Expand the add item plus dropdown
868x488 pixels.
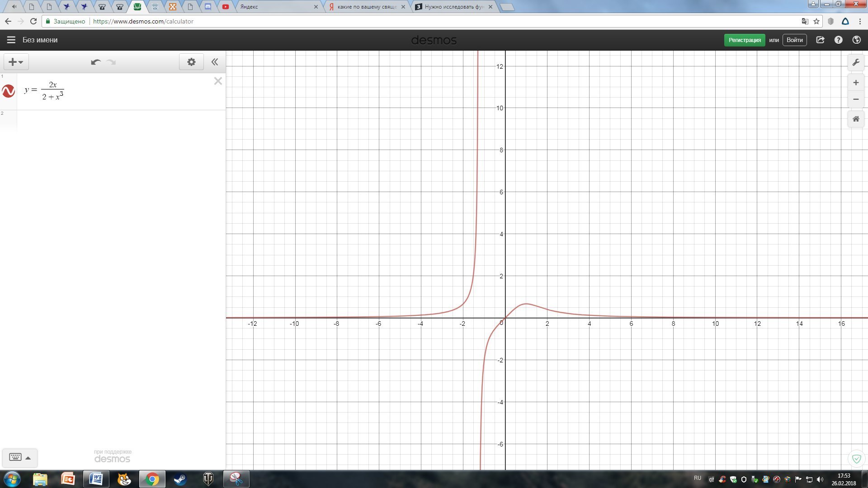coord(16,62)
